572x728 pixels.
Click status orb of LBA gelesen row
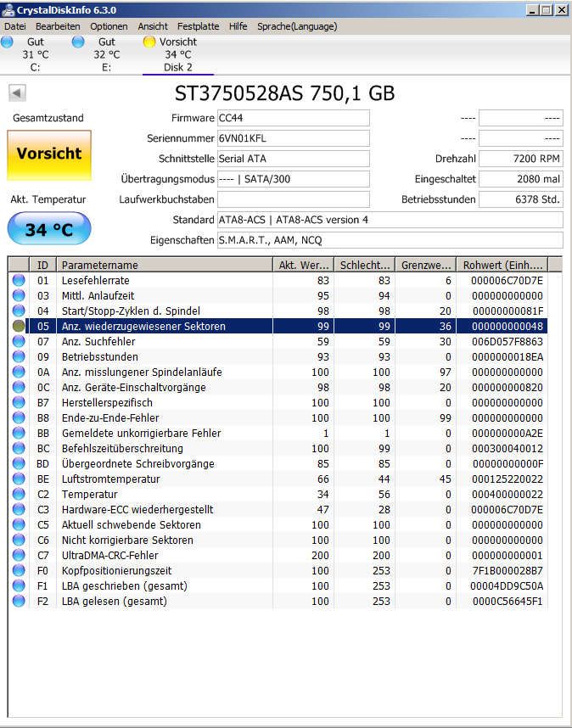point(19,602)
